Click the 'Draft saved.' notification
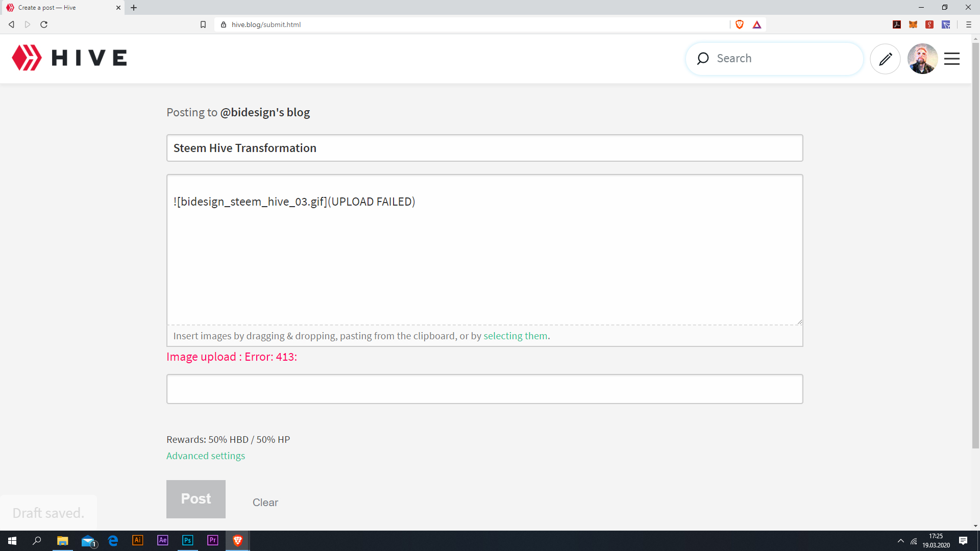Screen dimensions: 980x551 coord(48,513)
